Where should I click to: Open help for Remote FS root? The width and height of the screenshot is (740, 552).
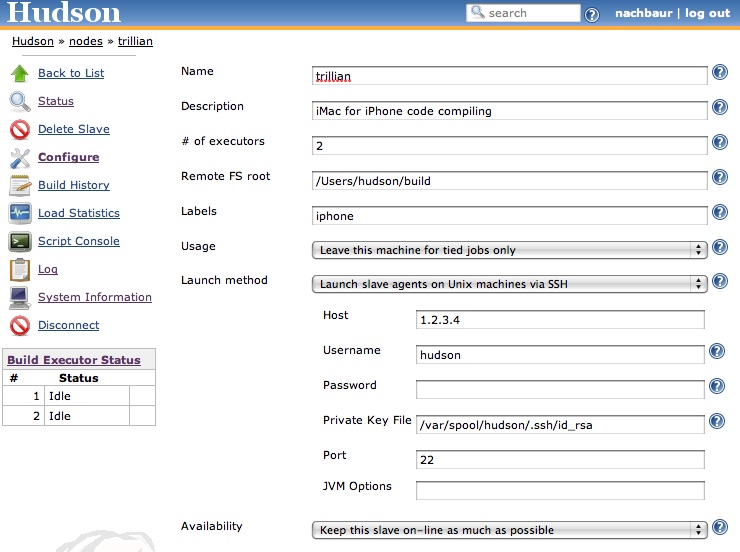(x=720, y=177)
